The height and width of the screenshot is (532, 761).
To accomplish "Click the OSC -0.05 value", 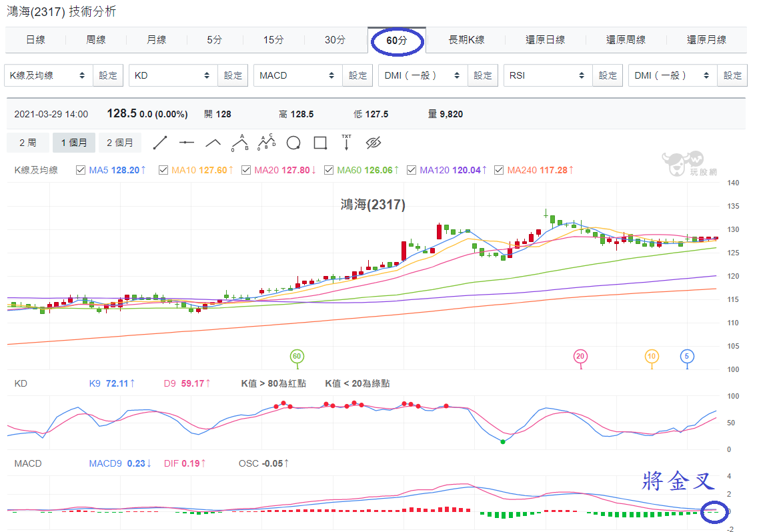I will [263, 463].
